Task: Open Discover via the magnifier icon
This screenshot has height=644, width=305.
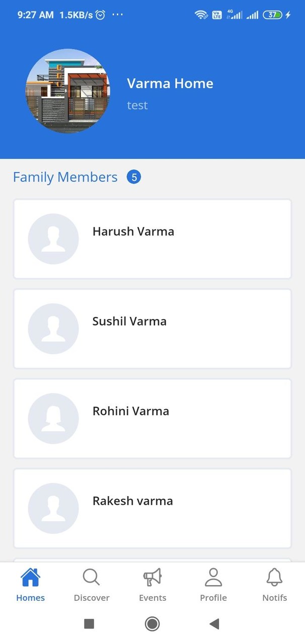Action: tap(91, 578)
